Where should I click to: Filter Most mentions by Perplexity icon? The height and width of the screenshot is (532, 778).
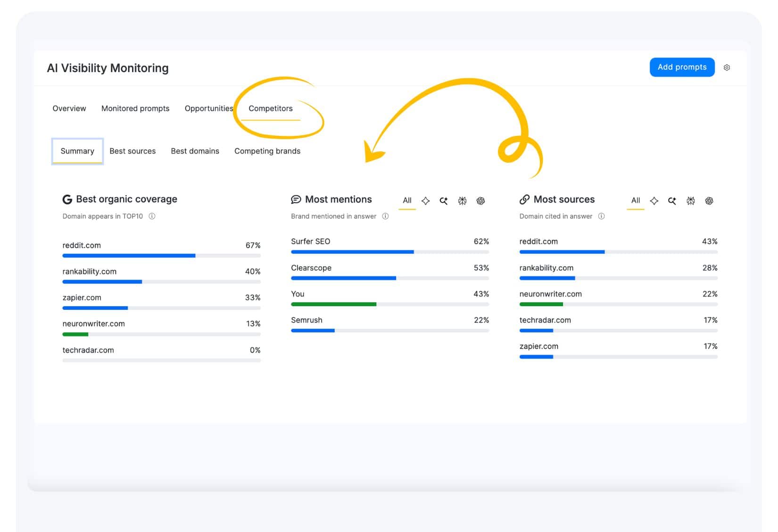click(x=462, y=201)
